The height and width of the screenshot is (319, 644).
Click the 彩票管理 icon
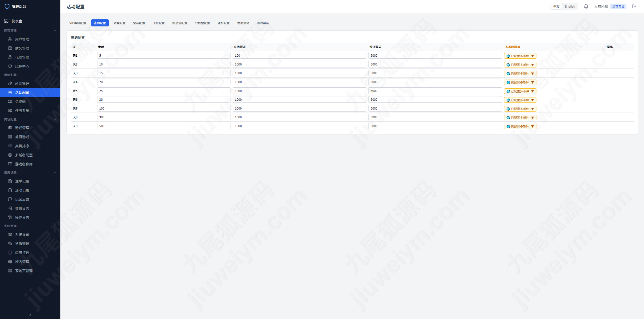coord(10,83)
